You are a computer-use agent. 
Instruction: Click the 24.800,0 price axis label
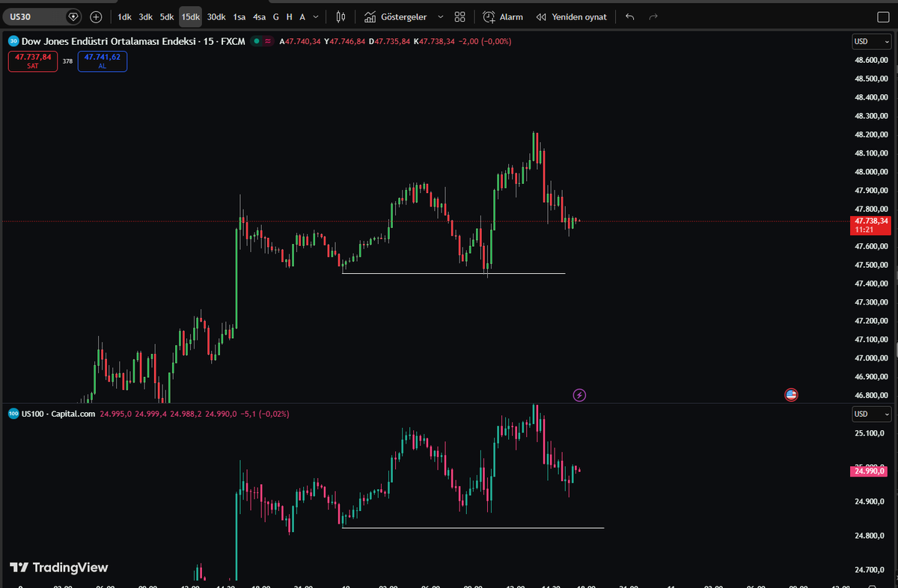point(870,536)
